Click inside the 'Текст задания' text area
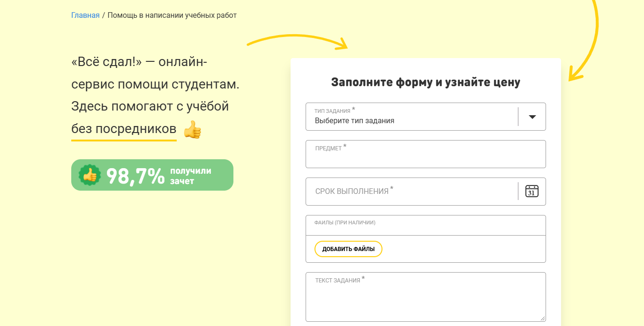This screenshot has width=644, height=326. point(426,297)
